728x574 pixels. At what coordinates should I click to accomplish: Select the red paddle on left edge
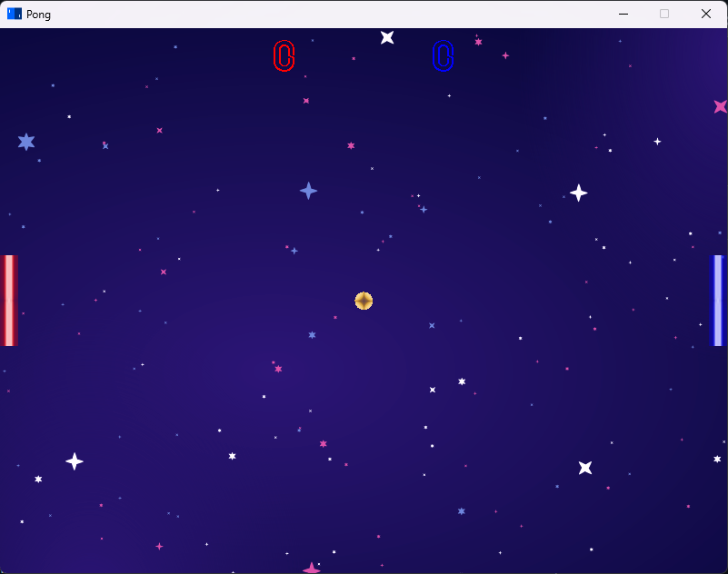(9, 300)
